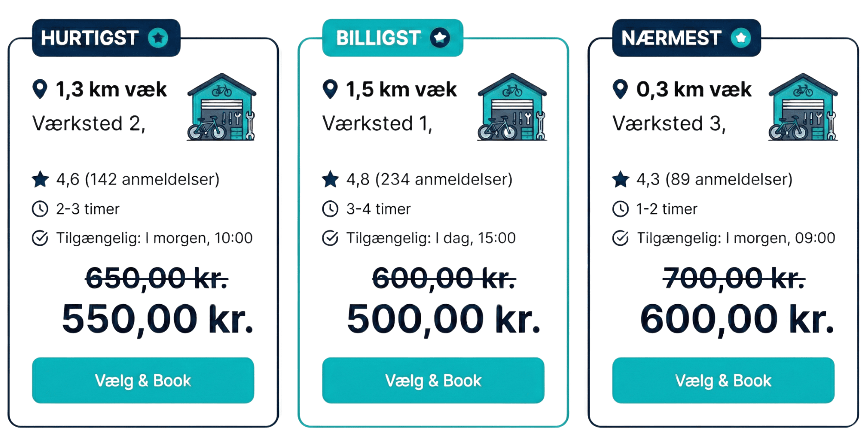
Task: Click the checkmark icon beside I dag, 15:00
Action: pyautogui.click(x=330, y=238)
